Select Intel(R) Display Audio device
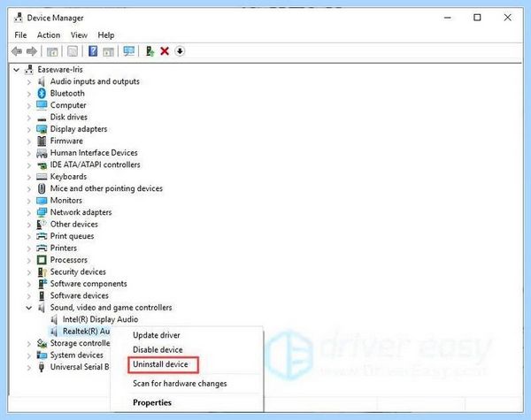The width and height of the screenshot is (531, 420). coord(100,319)
